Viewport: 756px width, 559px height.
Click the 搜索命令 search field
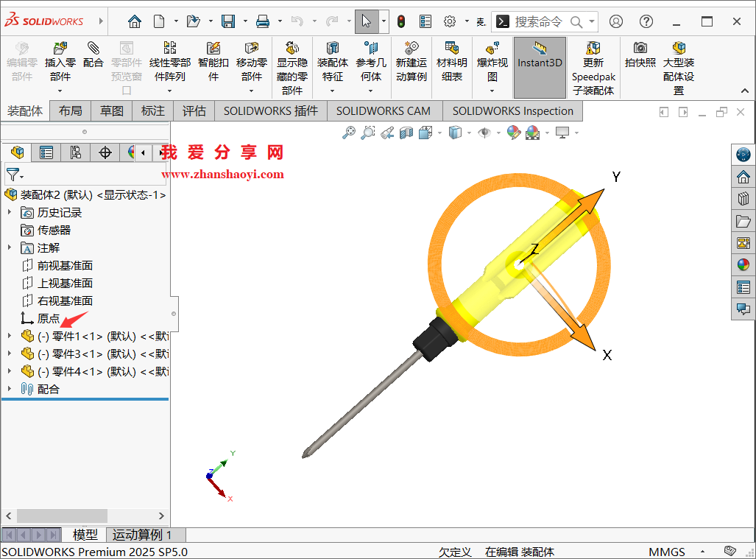544,21
